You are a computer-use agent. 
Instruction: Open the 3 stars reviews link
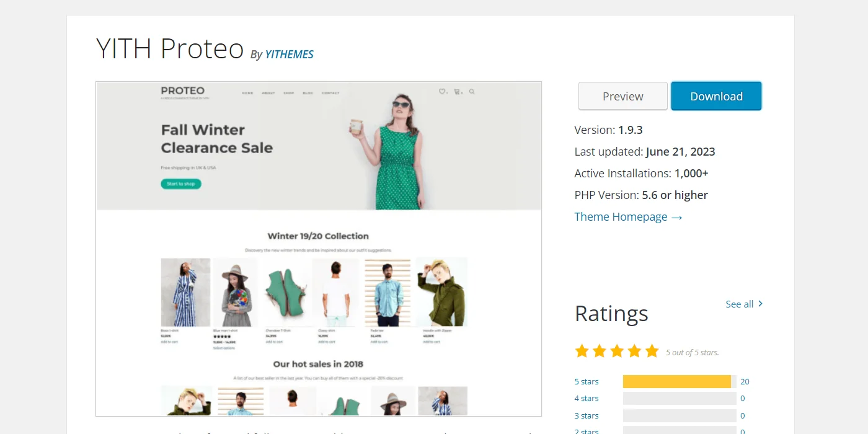[x=587, y=416]
